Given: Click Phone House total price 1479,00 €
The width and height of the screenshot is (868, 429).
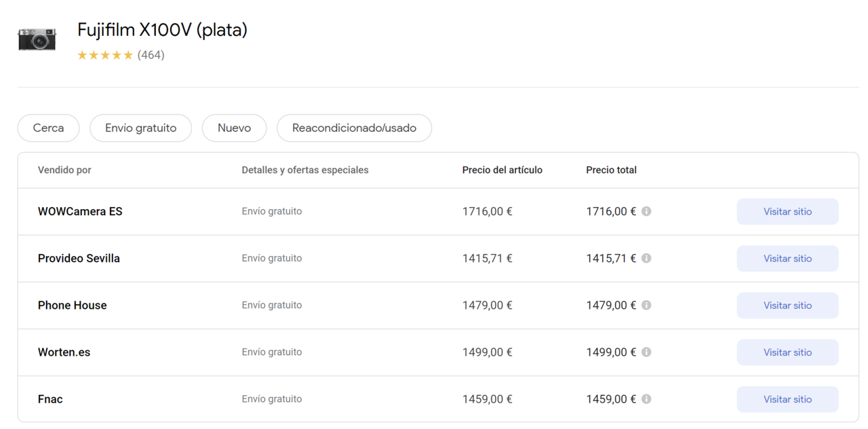Looking at the screenshot, I should click(612, 305).
